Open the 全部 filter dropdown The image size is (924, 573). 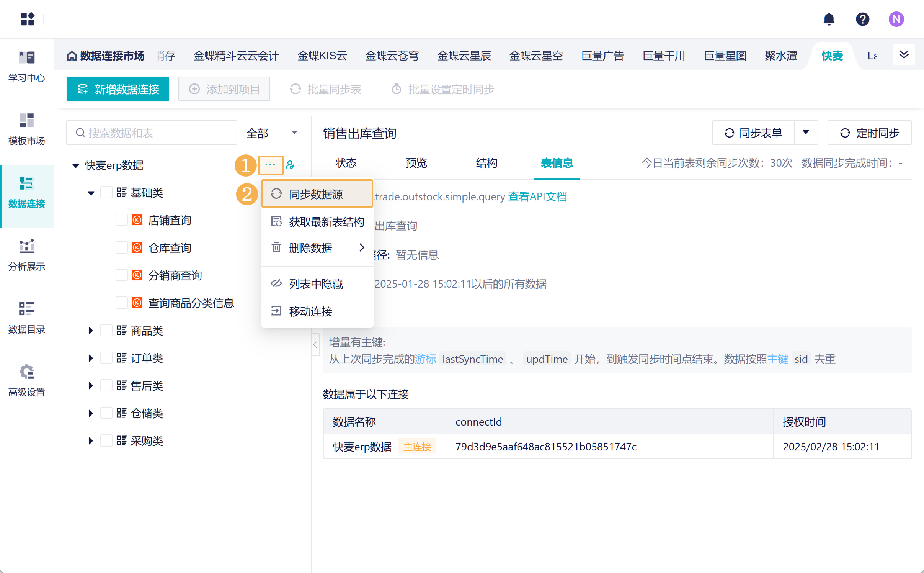click(272, 133)
